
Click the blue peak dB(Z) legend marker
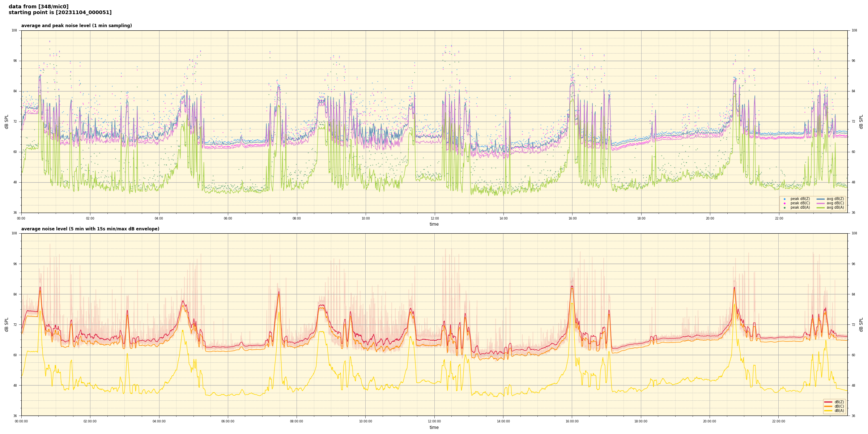[x=784, y=199]
